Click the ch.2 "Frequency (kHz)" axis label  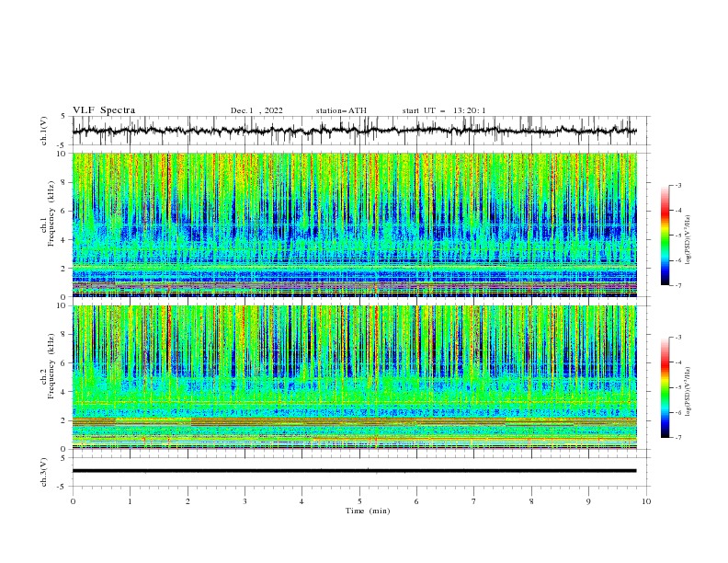(x=51, y=366)
